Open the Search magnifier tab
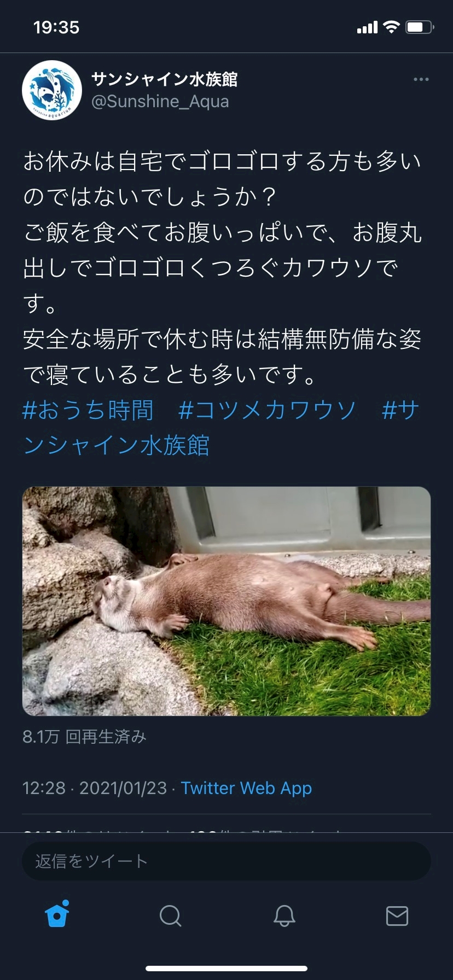The image size is (453, 980). (170, 915)
